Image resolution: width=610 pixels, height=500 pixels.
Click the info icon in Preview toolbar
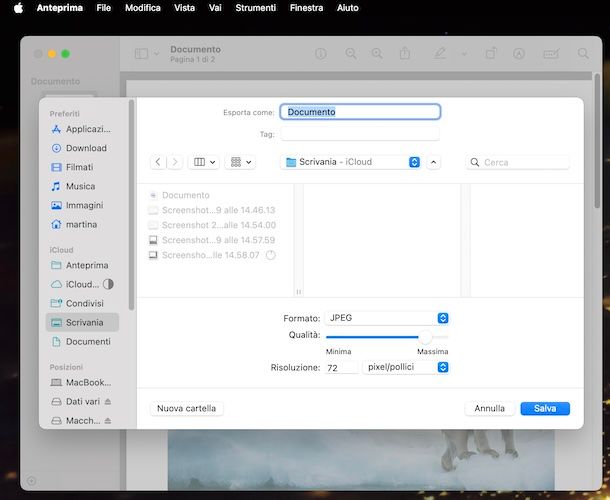click(321, 53)
